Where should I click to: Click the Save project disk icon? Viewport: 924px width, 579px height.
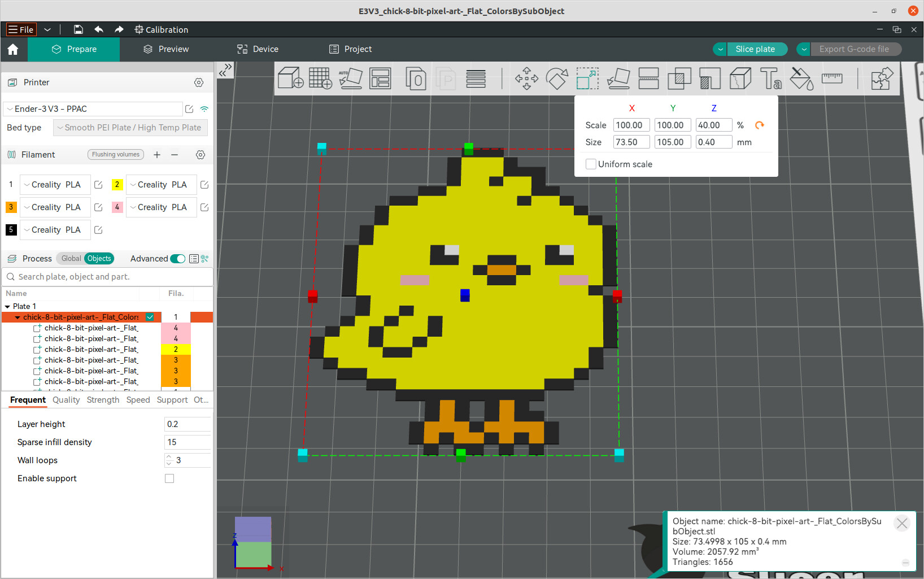point(79,29)
